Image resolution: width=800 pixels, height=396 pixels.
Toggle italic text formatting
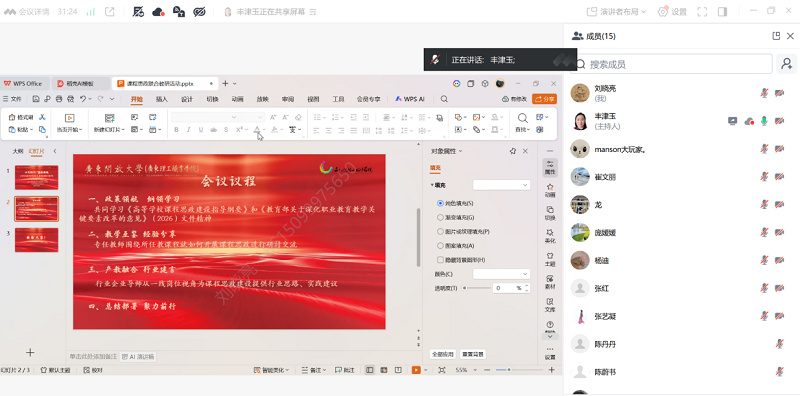coord(188,130)
